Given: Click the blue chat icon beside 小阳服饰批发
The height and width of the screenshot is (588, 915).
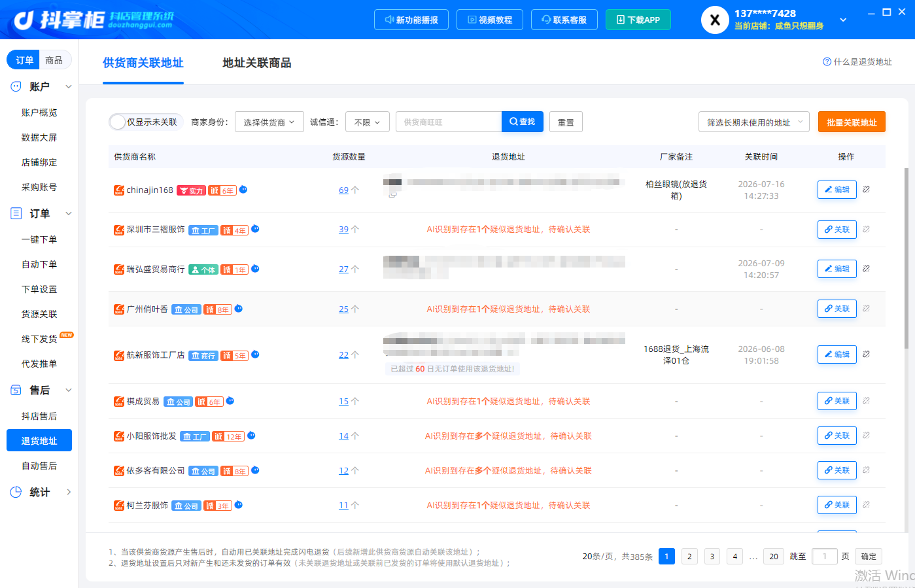Looking at the screenshot, I should pos(251,436).
